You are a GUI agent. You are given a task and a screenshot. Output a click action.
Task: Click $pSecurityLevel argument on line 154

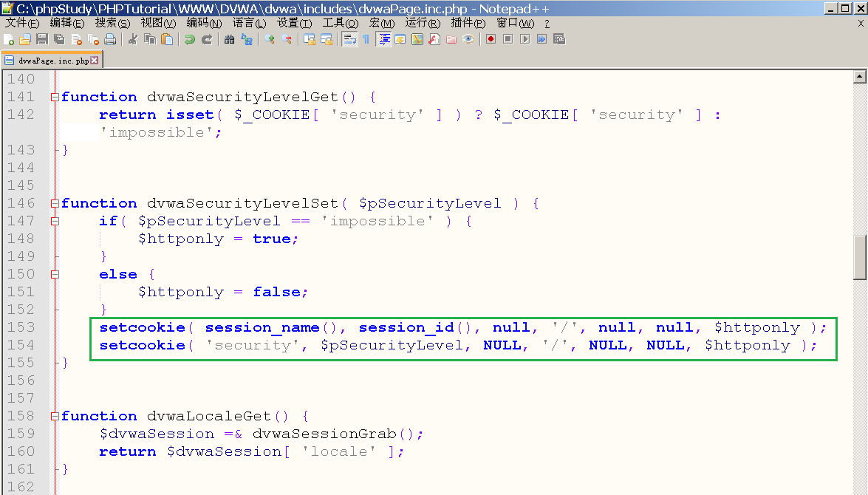coord(392,345)
